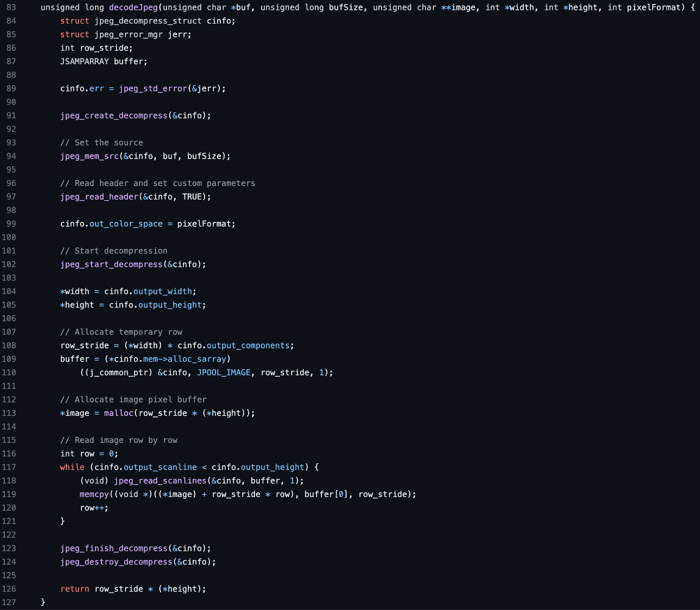Click line number 108
The width and height of the screenshot is (700, 610).
[x=9, y=345]
